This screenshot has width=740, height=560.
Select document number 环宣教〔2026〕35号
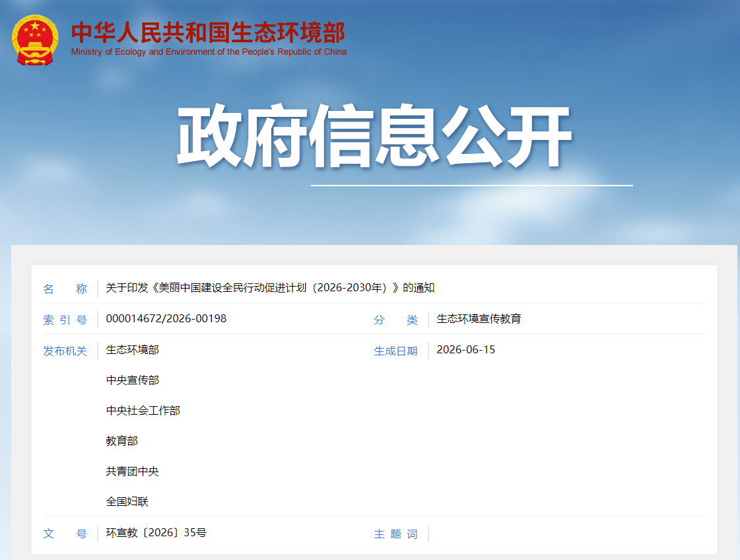[156, 533]
